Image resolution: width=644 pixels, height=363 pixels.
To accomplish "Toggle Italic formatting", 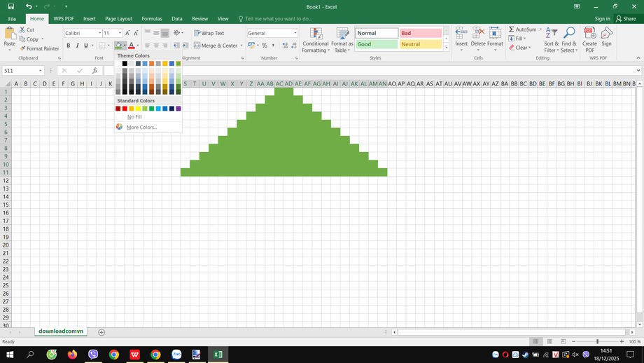I will pyautogui.click(x=77, y=46).
